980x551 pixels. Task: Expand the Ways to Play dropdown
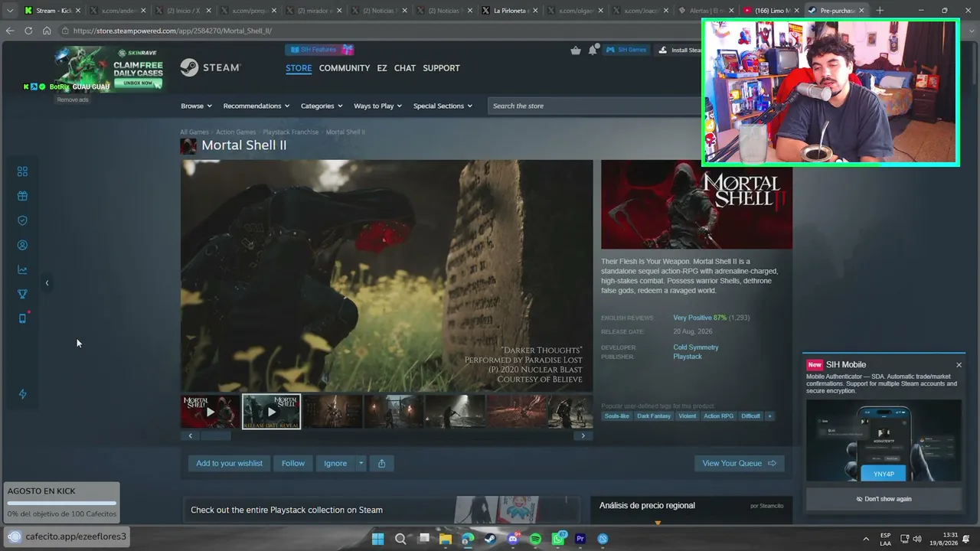pyautogui.click(x=377, y=106)
